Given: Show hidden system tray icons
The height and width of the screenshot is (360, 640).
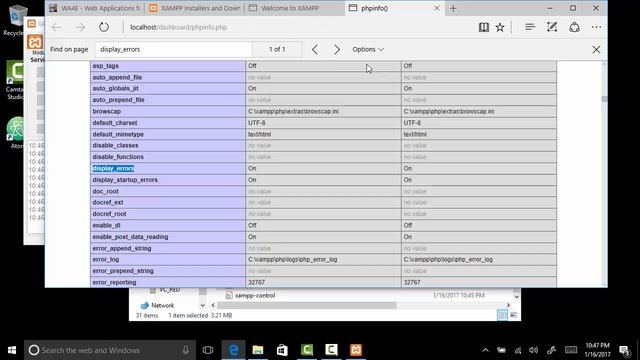Looking at the screenshot, I should click(x=485, y=350).
